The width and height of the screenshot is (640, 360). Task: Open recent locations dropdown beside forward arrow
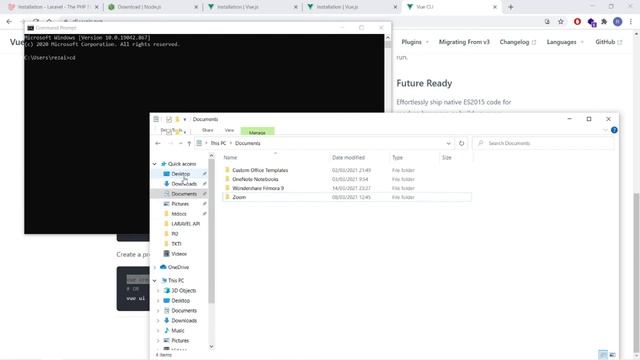[180, 144]
